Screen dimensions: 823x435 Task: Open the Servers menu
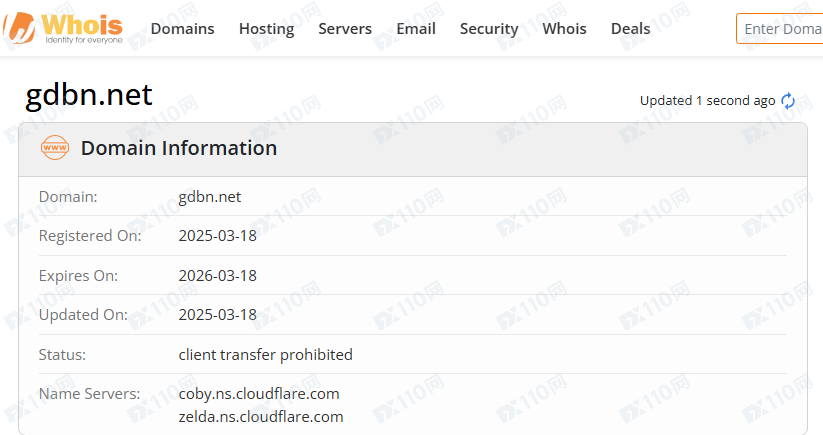[x=345, y=29]
